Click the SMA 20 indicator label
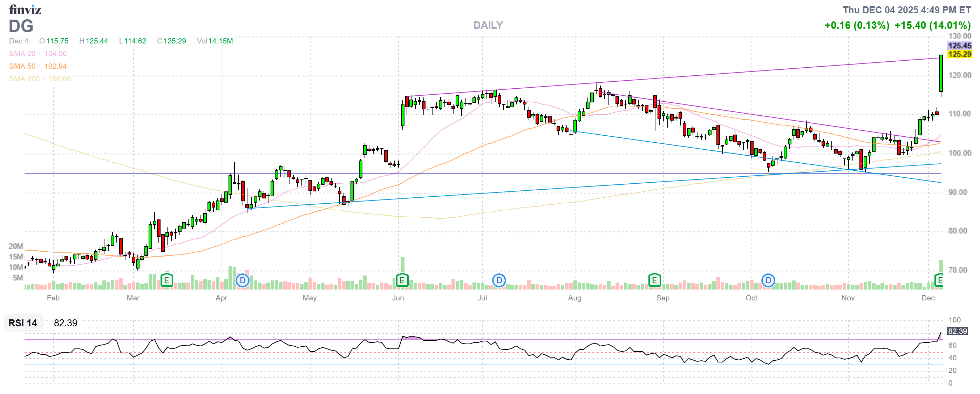Viewport: 980px width, 394px height. tap(22, 54)
